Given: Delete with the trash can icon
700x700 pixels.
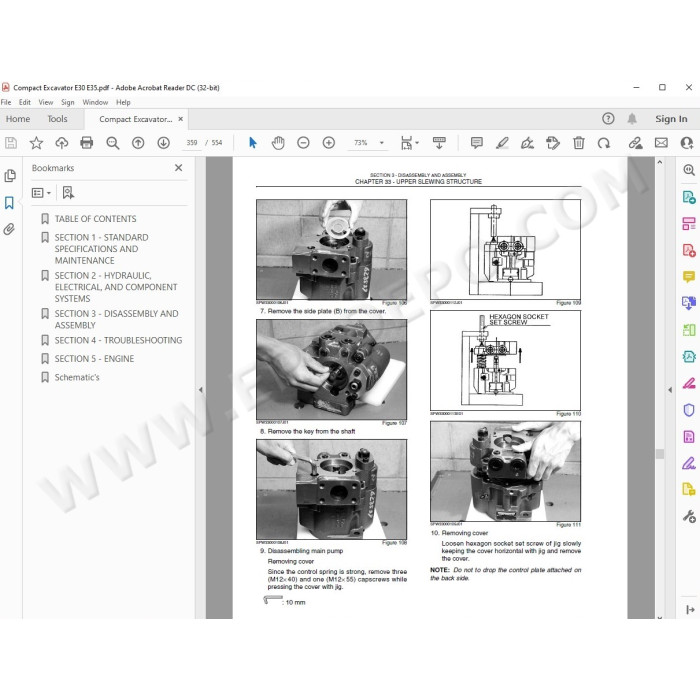Looking at the screenshot, I should (x=579, y=143).
